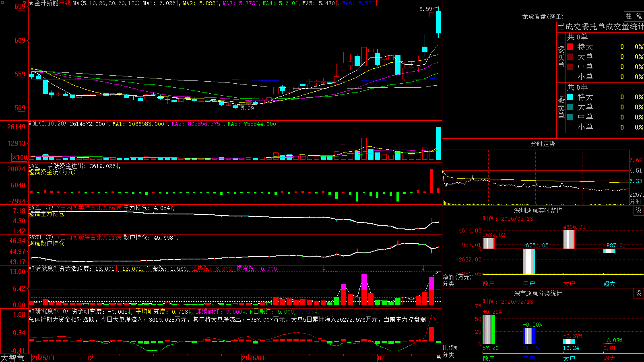Viewport: 644px width, 362px height.
Task: Click the 12 month marker on time axis
Action: [x=90, y=358]
